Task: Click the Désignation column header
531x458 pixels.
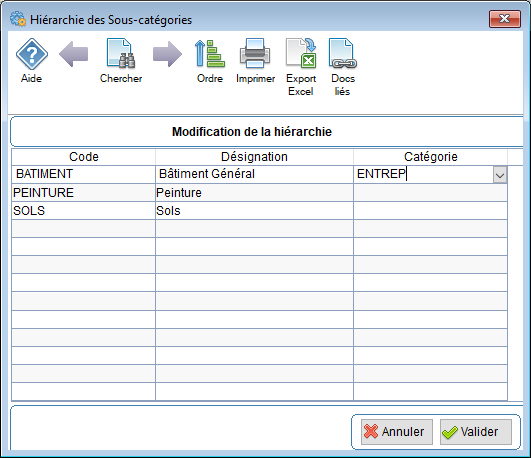Action: tap(254, 157)
